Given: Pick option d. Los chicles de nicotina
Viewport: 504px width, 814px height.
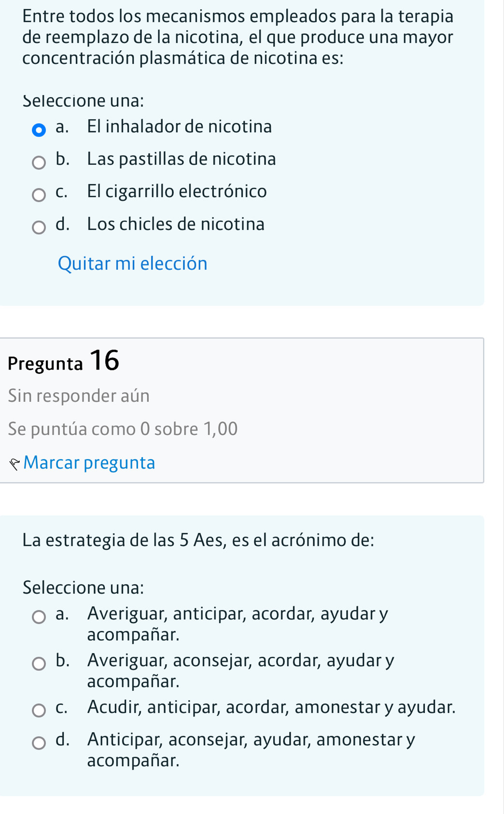Looking at the screenshot, I should (x=39, y=228).
